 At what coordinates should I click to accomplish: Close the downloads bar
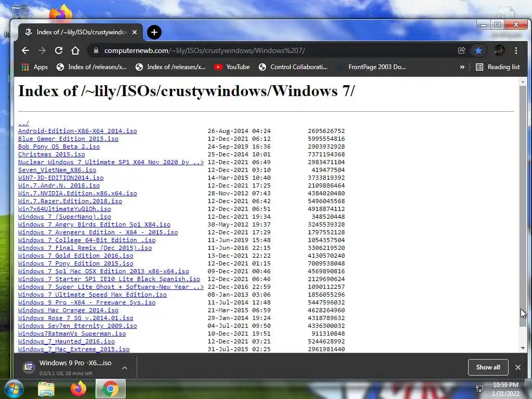point(518,367)
